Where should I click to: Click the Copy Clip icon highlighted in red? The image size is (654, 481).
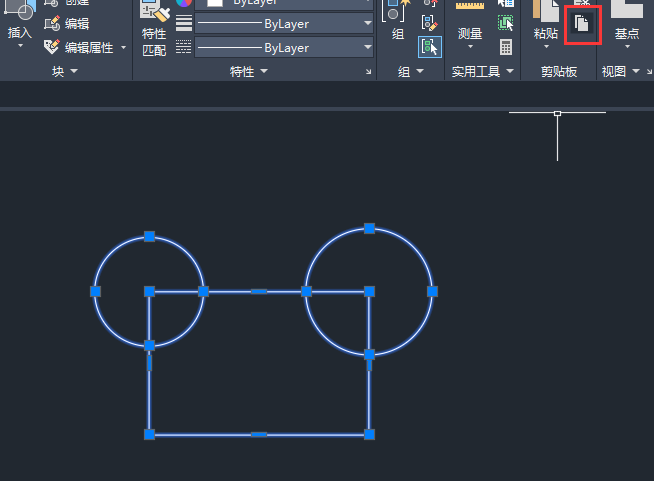pyautogui.click(x=581, y=23)
